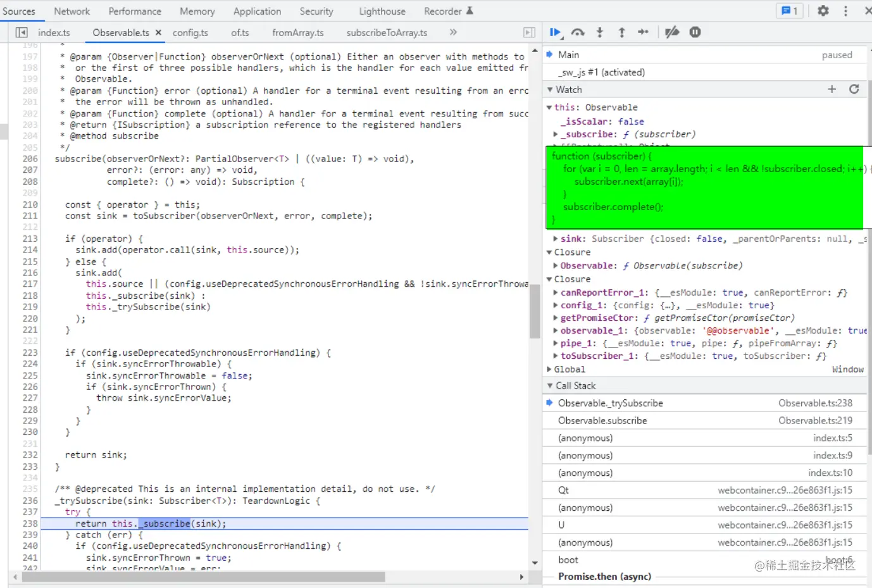Click line number 238 in the gutter

point(30,523)
